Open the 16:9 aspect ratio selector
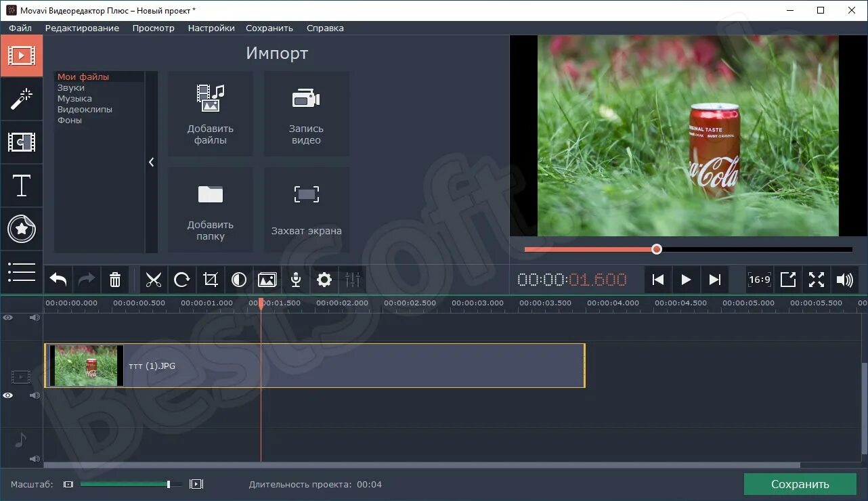Image resolution: width=868 pixels, height=501 pixels. [760, 280]
